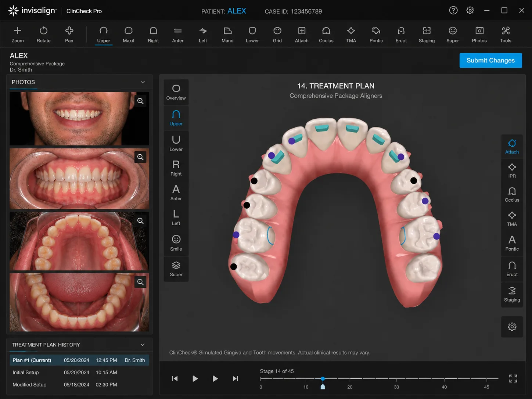This screenshot has width=532, height=399.
Task: Magnify the smile photo
Action: tap(140, 101)
